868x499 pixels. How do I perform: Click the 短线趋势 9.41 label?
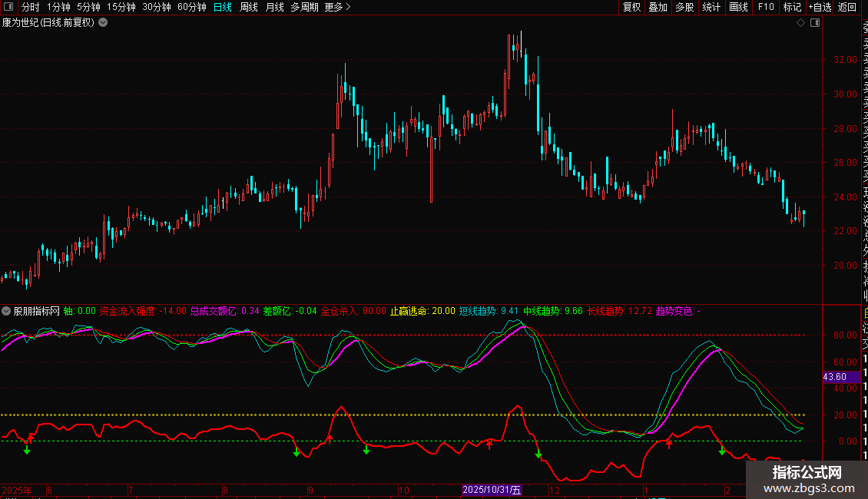point(489,311)
